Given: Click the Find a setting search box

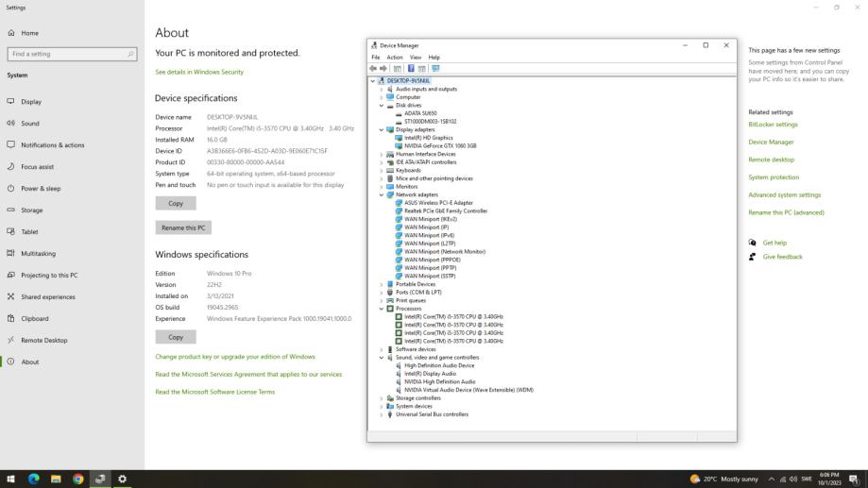Looking at the screenshot, I should click(72, 54).
